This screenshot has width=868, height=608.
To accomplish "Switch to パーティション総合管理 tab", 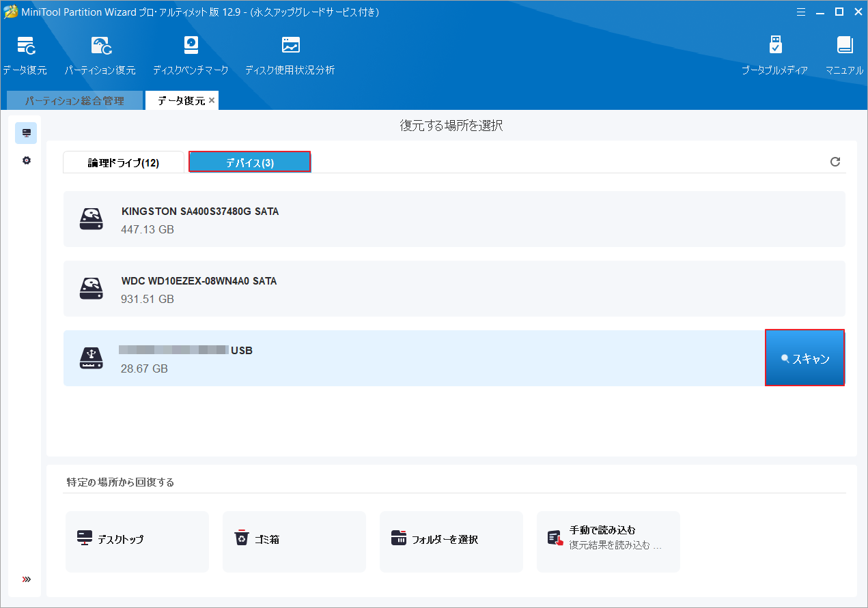I will (x=74, y=100).
